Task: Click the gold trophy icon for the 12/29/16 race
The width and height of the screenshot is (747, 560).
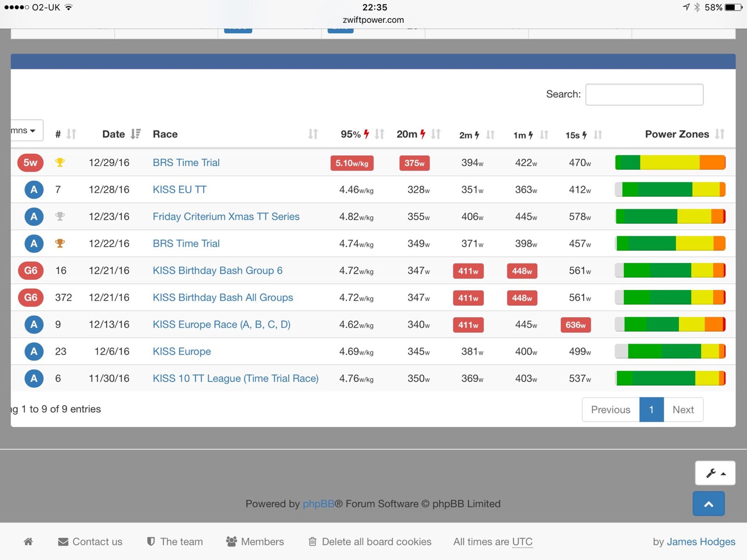Action: click(60, 162)
